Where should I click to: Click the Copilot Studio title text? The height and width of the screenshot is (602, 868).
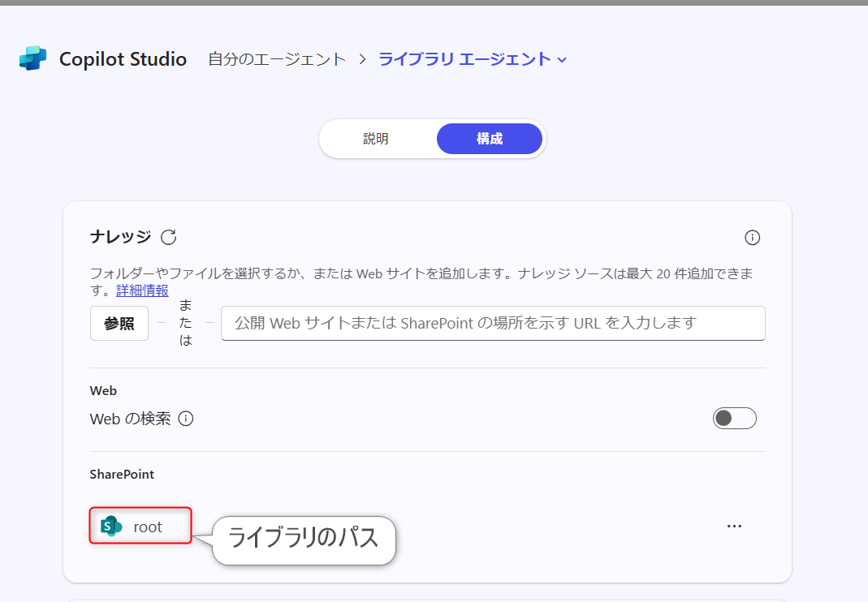tap(123, 59)
